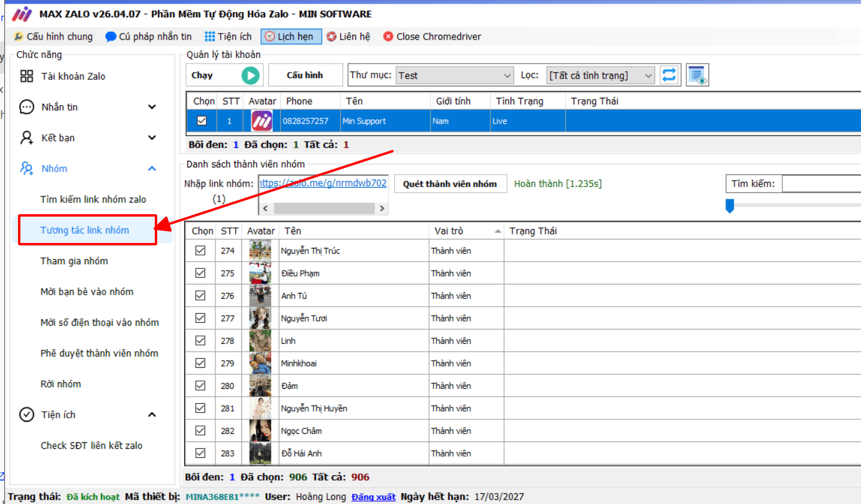861x504 pixels.
Task: Uncheck member 278 Linh
Action: (x=200, y=340)
